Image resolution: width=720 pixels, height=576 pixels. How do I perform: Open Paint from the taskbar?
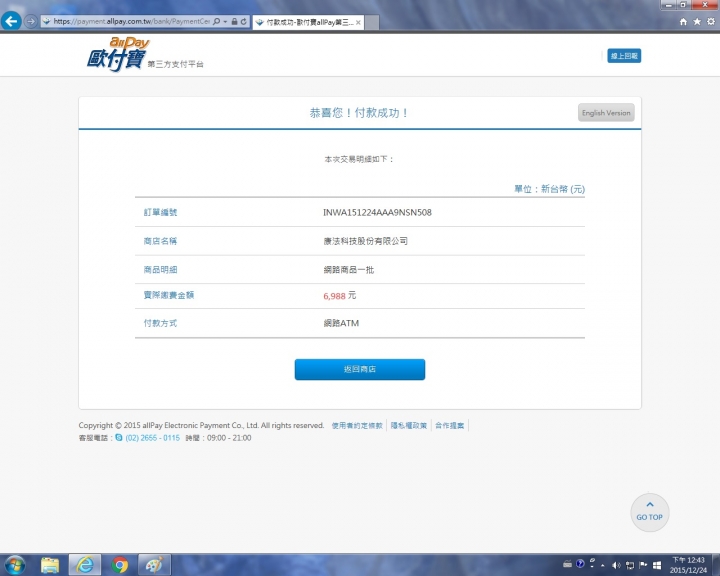coord(154,565)
